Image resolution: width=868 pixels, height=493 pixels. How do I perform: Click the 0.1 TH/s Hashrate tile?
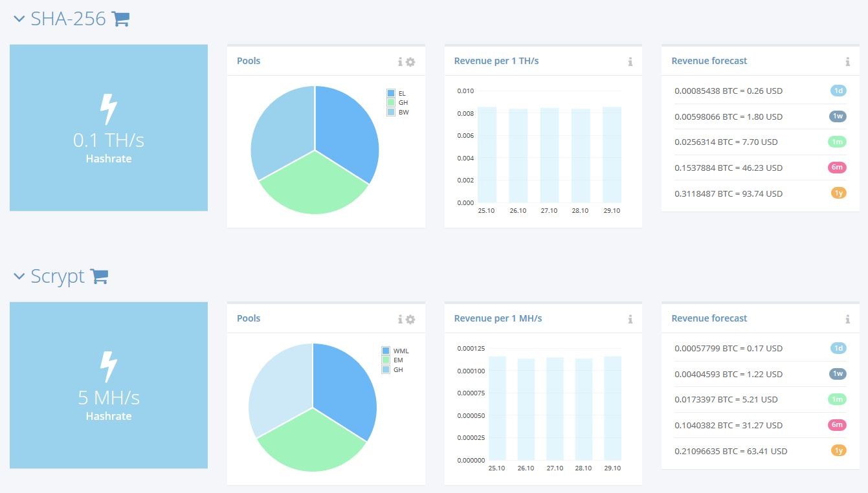109,127
